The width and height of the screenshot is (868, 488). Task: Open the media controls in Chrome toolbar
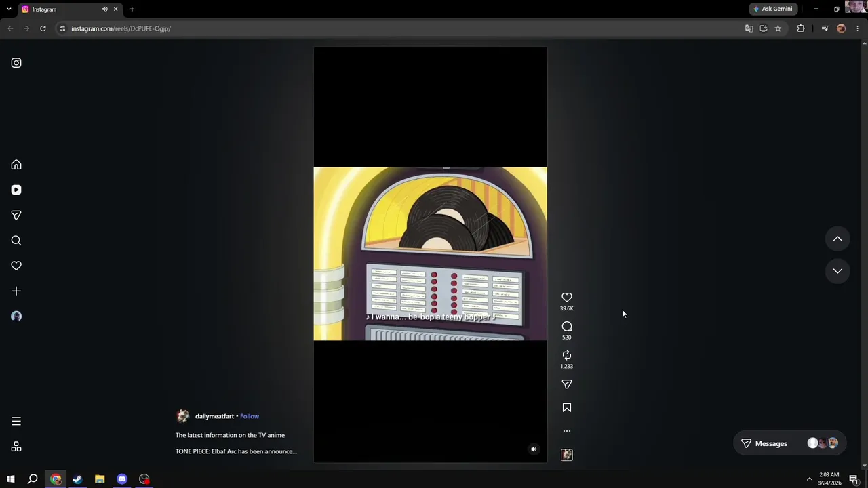point(825,28)
